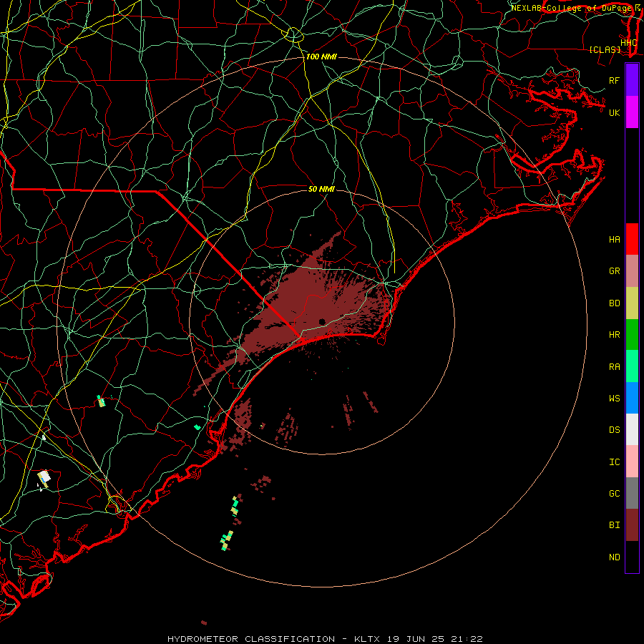Click the ND legend label
Viewport: 644px width, 644px height.
(x=615, y=557)
